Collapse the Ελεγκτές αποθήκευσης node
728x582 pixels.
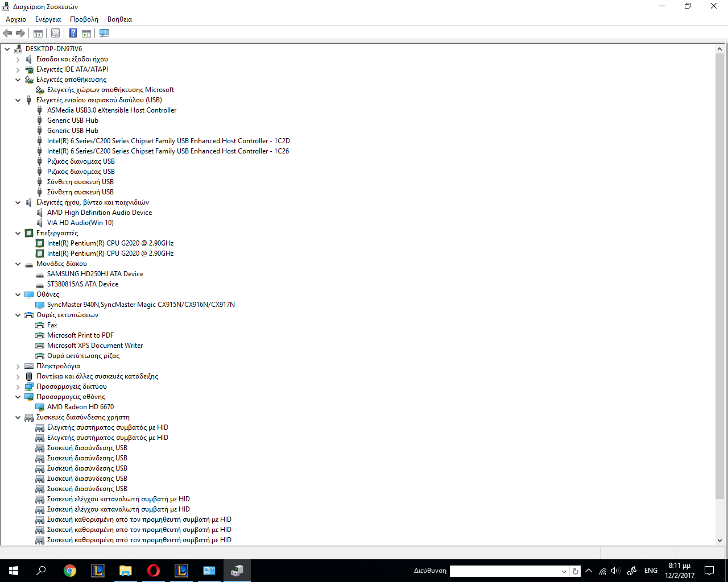click(x=18, y=80)
